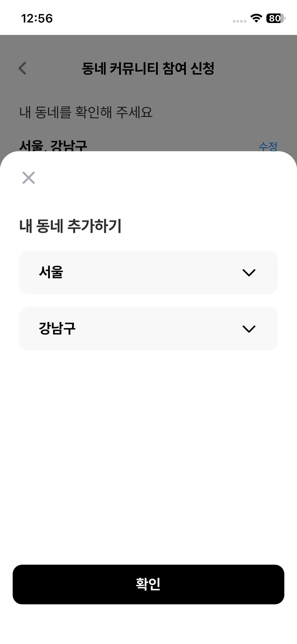
Task: Tap the 동네 커뮤니티 참여 신청 page title
Action: pos(148,68)
